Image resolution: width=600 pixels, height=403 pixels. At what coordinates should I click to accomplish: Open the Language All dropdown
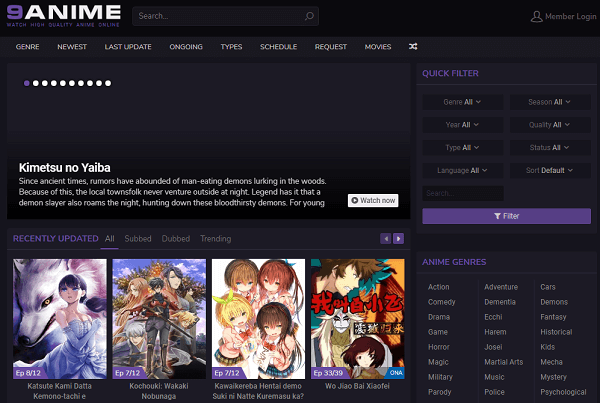click(463, 170)
